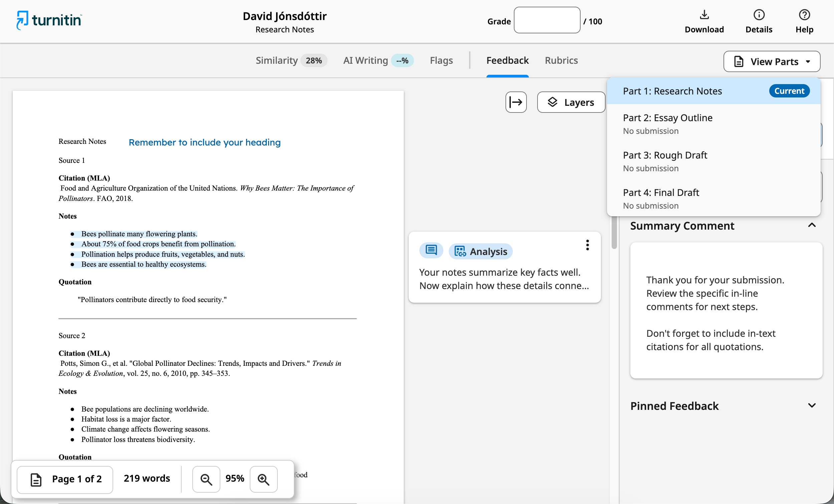
Task: Click the comment bubble icon in Analysis card
Action: pyautogui.click(x=431, y=251)
